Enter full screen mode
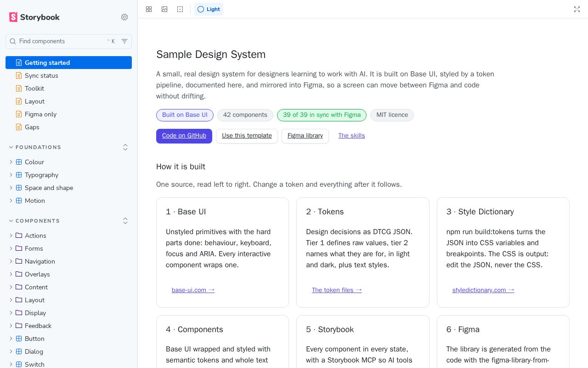 tap(577, 9)
